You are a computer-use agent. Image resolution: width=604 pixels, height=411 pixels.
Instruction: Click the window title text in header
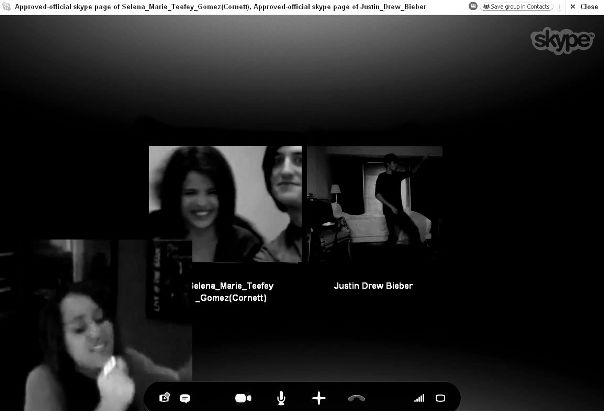[x=220, y=7]
